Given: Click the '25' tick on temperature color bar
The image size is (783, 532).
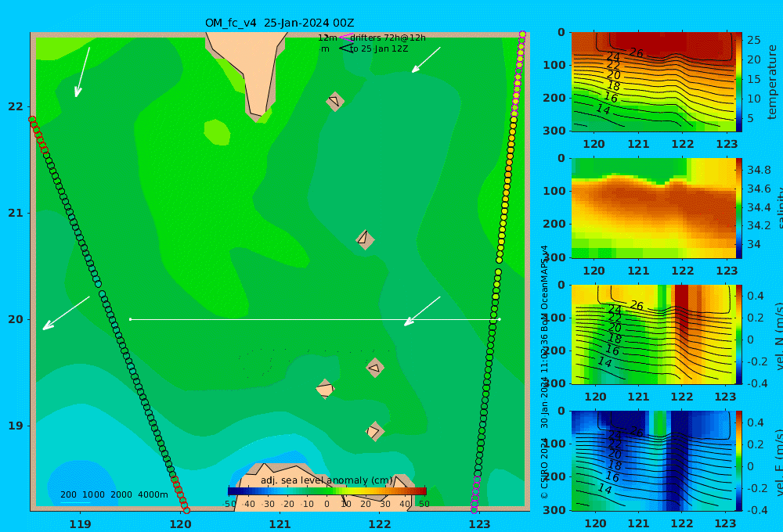Looking at the screenshot, I should pos(753,40).
